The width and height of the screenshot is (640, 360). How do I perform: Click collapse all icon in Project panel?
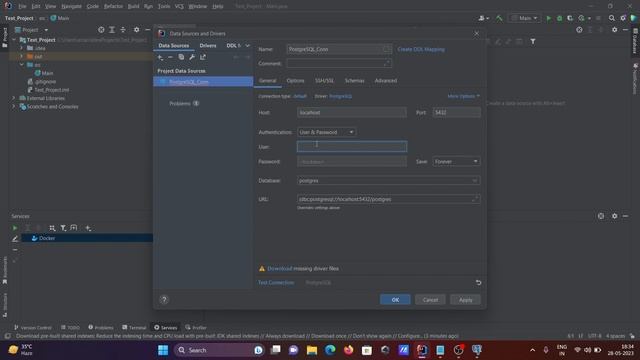tap(123, 30)
